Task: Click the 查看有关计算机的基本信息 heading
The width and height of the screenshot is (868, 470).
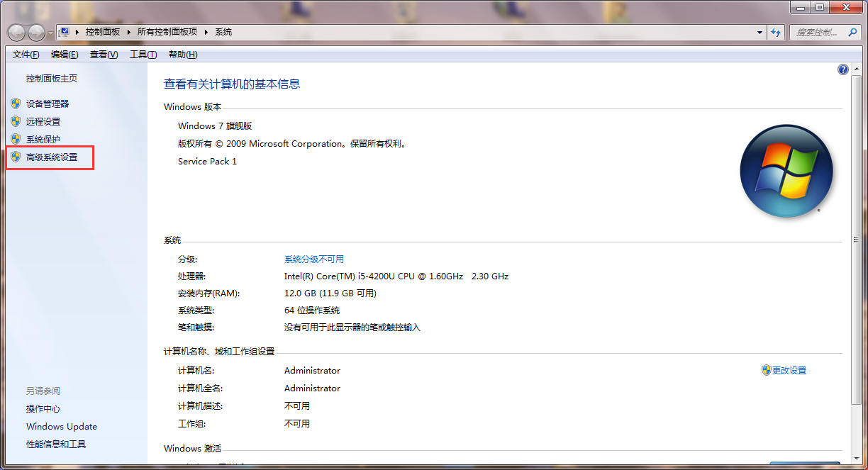Action: tap(232, 84)
